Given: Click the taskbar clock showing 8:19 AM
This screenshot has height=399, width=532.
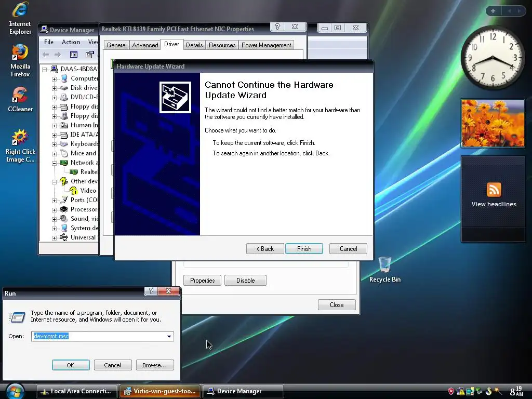Looking at the screenshot, I should (x=516, y=391).
